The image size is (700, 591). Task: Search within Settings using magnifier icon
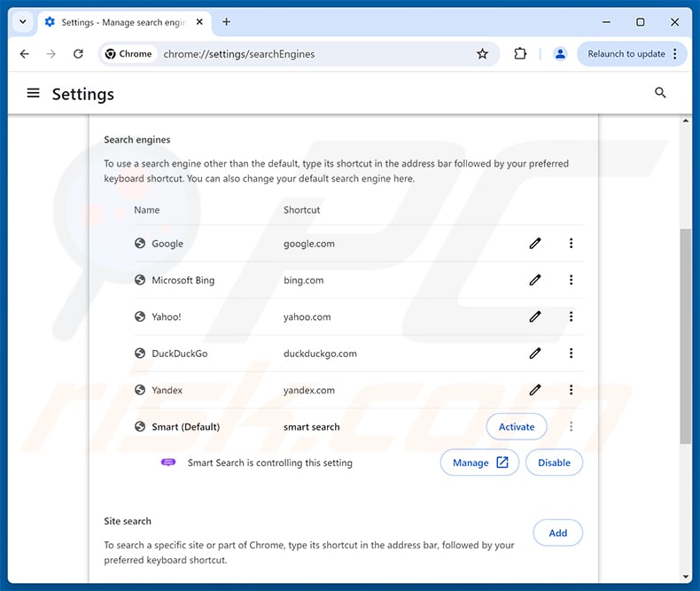660,93
